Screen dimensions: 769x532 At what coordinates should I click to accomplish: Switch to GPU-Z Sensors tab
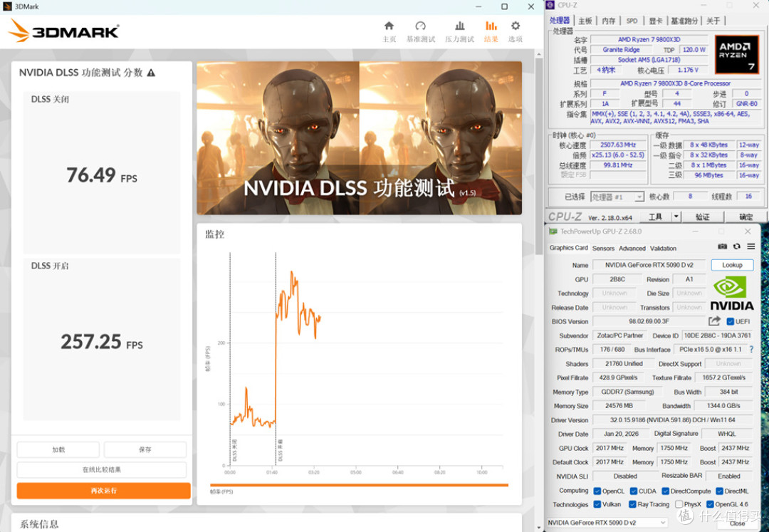point(603,248)
